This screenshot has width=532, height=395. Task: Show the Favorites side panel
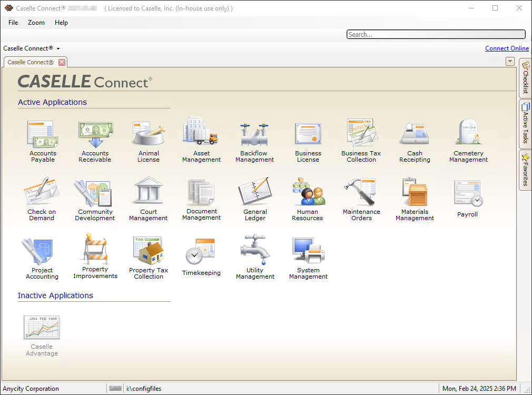[525, 170]
